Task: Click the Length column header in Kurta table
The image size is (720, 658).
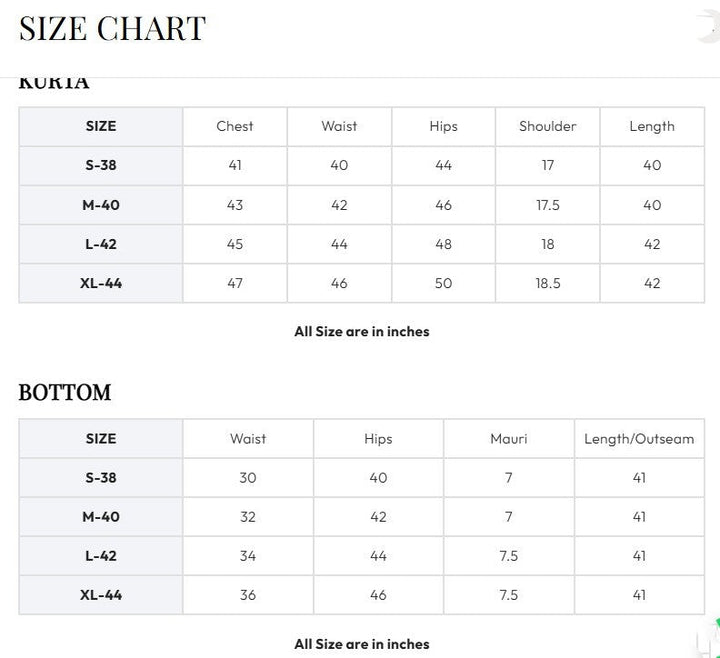Action: point(652,127)
